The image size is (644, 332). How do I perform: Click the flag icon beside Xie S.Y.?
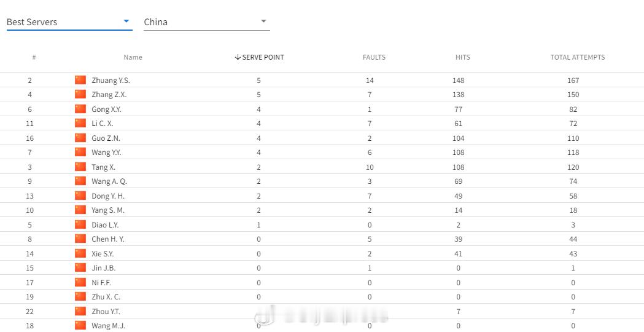click(80, 253)
